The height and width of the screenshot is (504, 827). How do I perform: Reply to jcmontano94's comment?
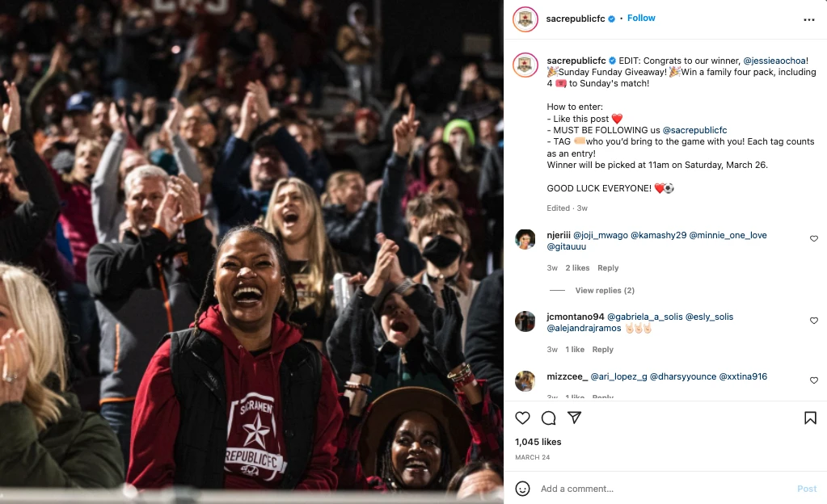(x=602, y=350)
